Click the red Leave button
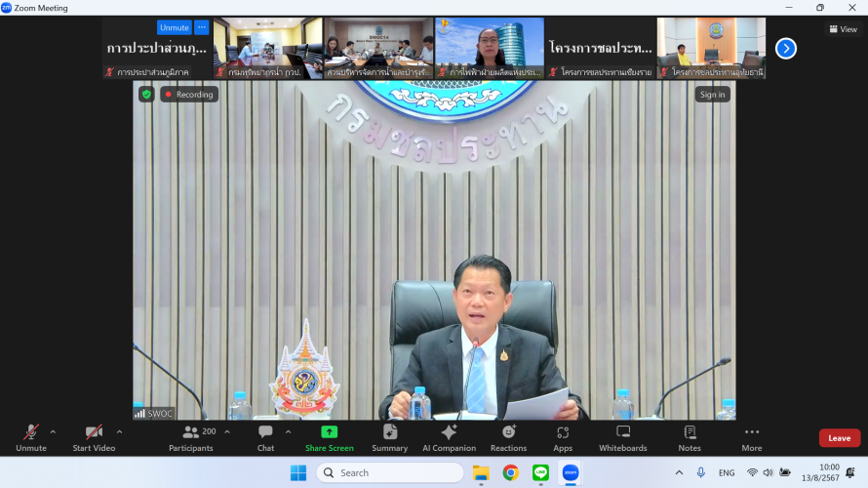 pos(839,438)
